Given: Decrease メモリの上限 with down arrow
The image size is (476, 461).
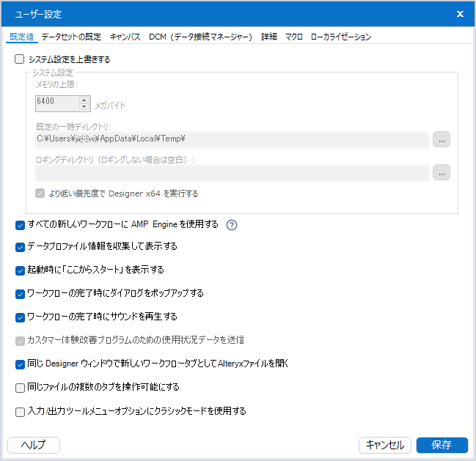Looking at the screenshot, I should click(x=84, y=108).
